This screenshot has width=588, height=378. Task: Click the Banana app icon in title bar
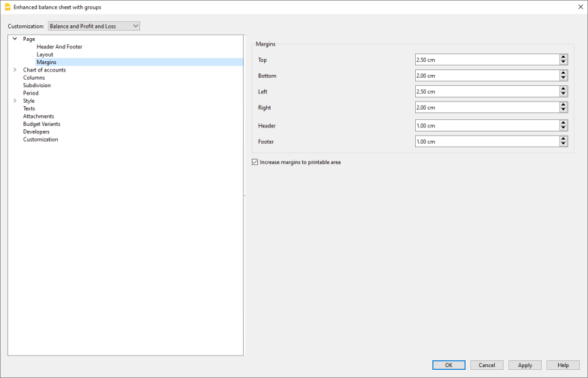7,7
